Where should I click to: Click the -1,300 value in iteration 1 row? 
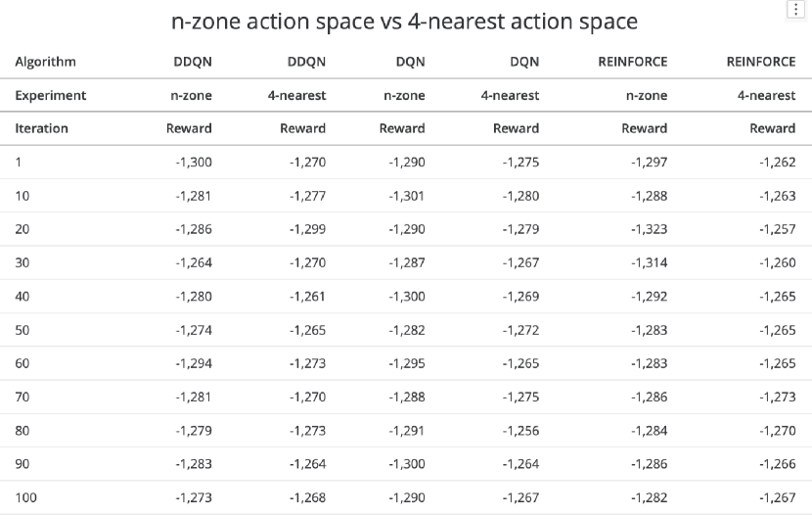pyautogui.click(x=194, y=163)
